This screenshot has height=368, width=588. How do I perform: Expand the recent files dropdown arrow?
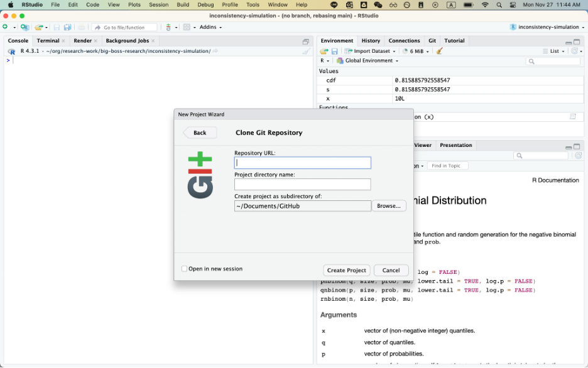tap(46, 28)
